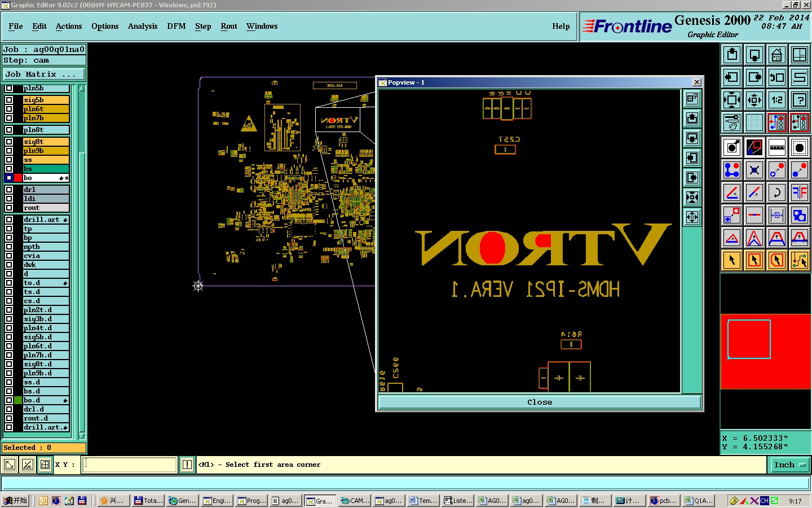Viewport: 812px width, 508px height.
Task: Toggle the checkbox for layer pln6t
Action: pyautogui.click(x=9, y=109)
